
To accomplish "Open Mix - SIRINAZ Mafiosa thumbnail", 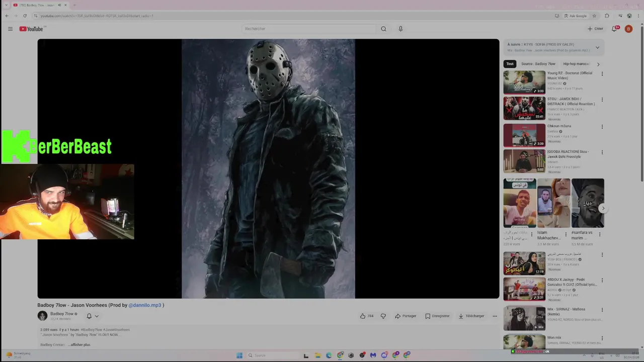I will (524, 318).
